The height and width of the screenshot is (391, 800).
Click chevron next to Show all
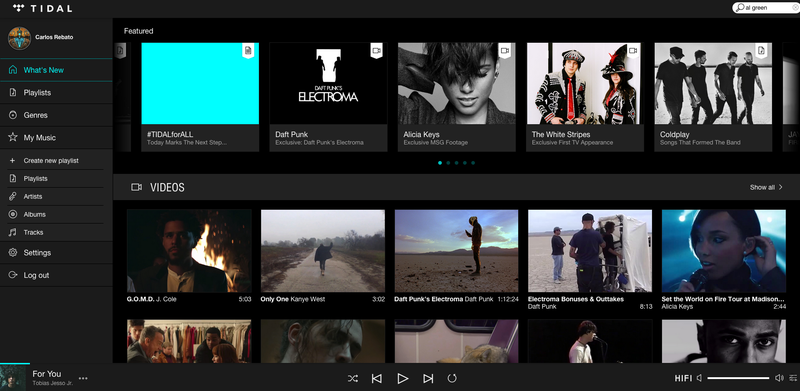(780, 187)
